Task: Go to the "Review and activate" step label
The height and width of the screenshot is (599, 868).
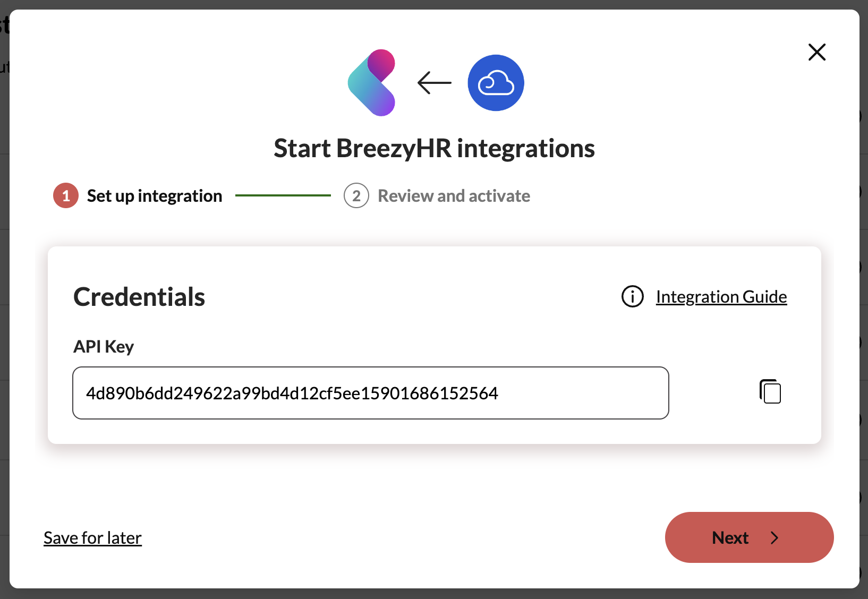Action: click(x=454, y=196)
